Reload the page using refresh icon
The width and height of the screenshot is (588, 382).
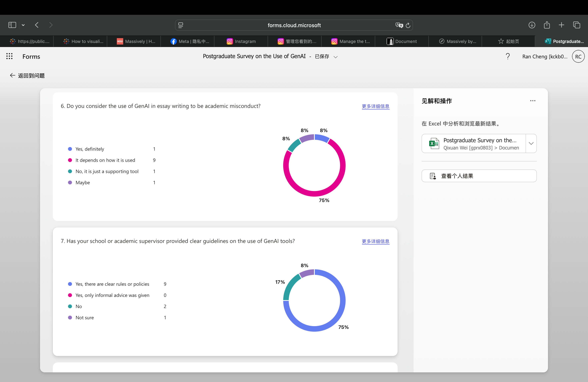(408, 25)
